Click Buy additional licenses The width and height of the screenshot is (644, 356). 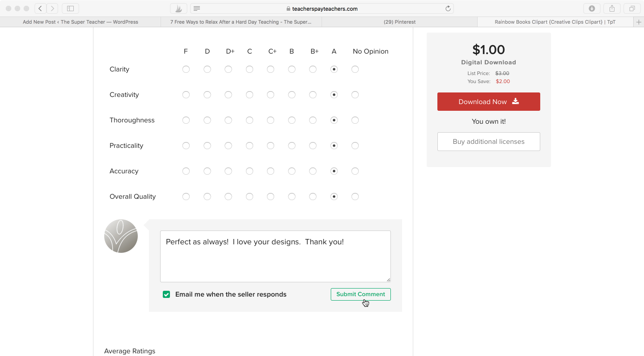tap(488, 142)
